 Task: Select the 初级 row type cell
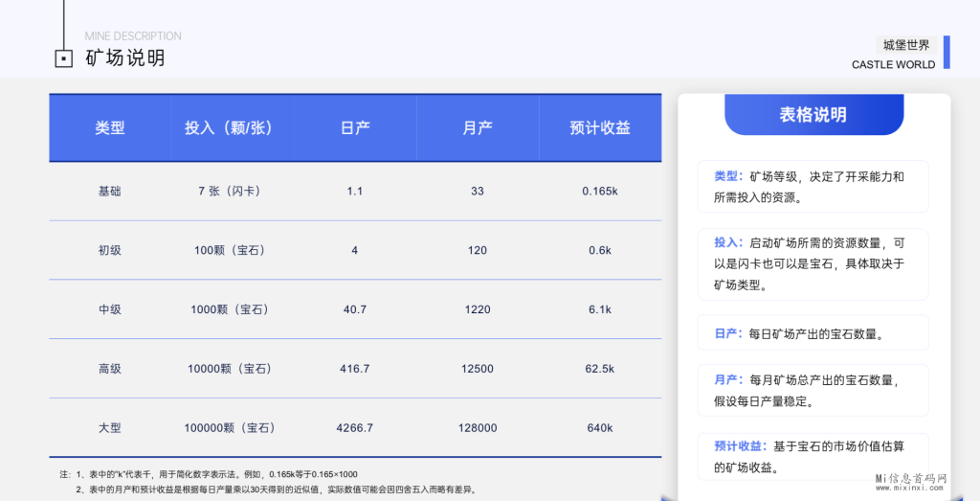(x=110, y=250)
